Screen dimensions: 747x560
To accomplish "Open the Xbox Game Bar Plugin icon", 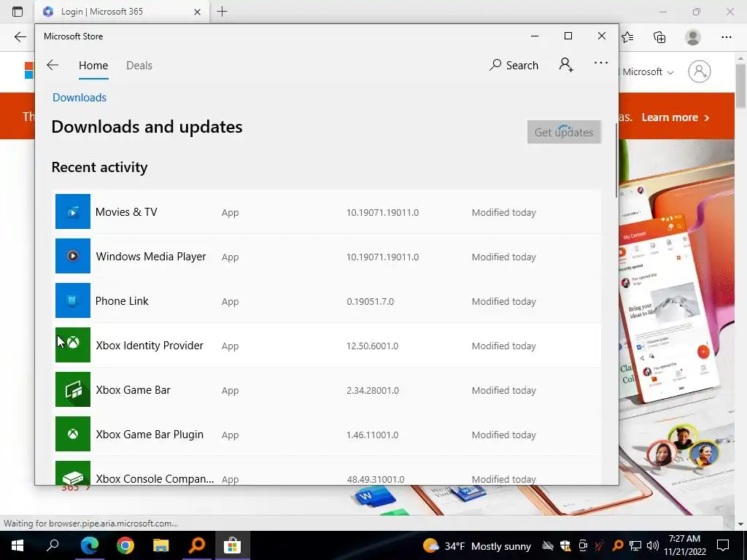I will click(73, 434).
